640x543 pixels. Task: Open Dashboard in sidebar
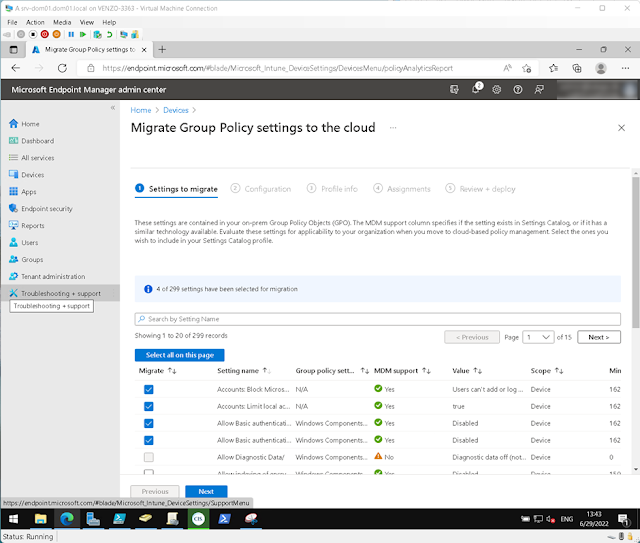[x=31, y=141]
